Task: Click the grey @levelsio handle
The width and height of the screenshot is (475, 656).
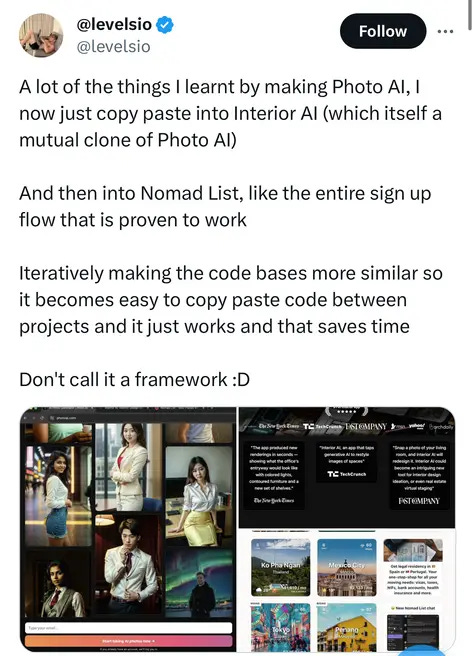Action: tap(113, 46)
